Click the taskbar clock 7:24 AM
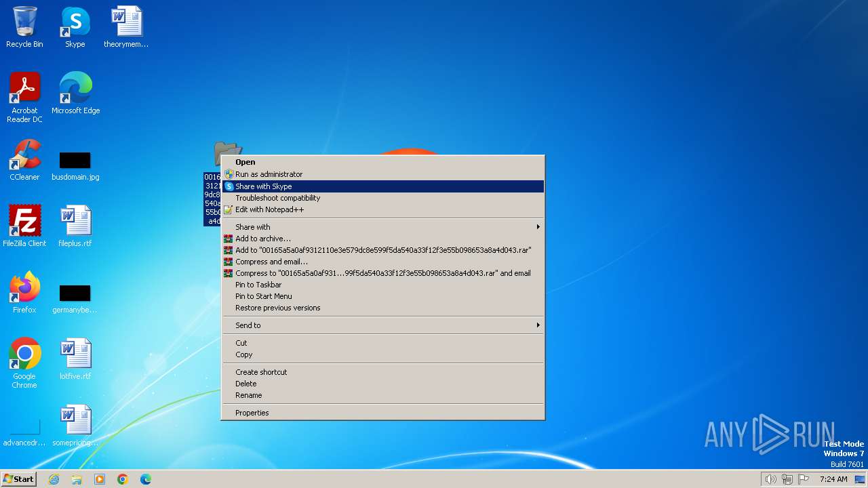This screenshot has height=488, width=868. point(833,479)
